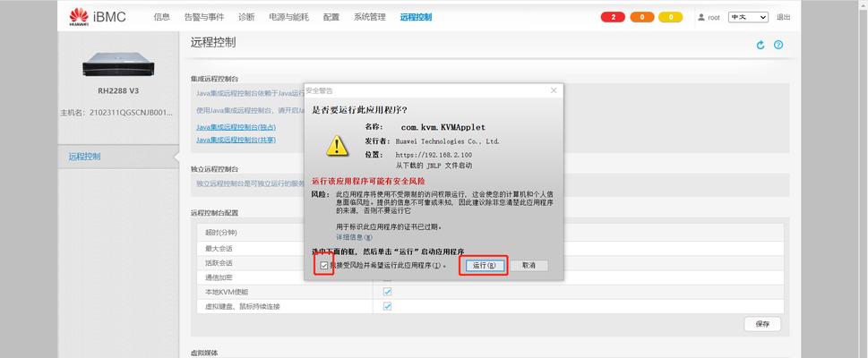This screenshot has width=868, height=358.
Task: Open the 诊断 menu
Action: click(x=246, y=17)
